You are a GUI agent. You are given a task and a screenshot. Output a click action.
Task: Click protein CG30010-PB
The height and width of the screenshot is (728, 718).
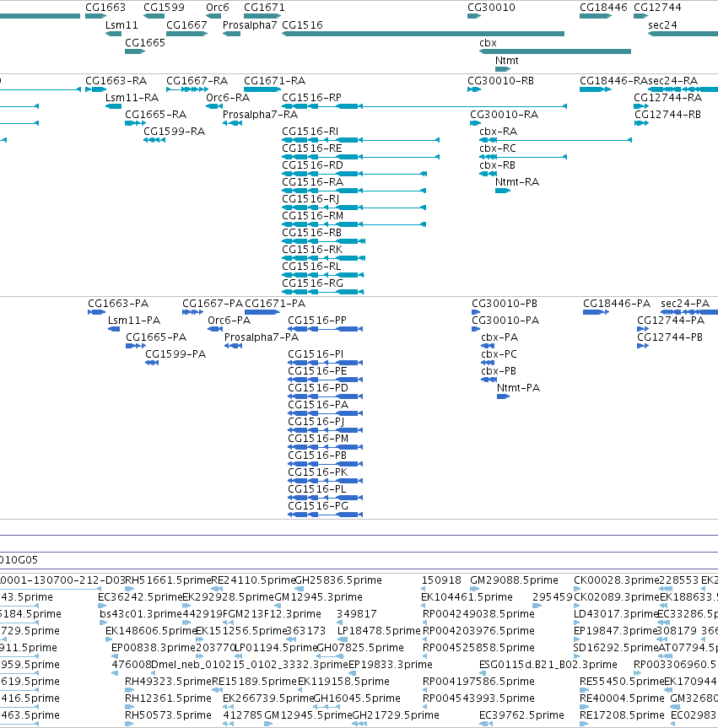pyautogui.click(x=505, y=304)
